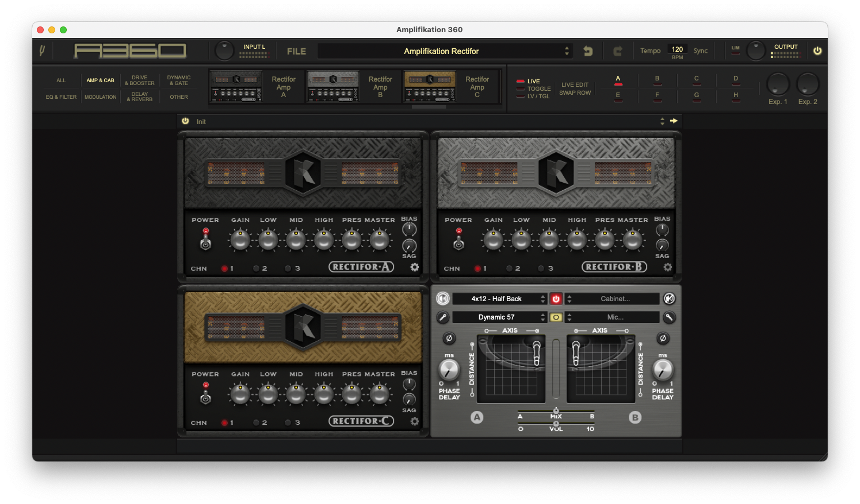Invert phase on cabinet B
The width and height of the screenshot is (860, 504).
tap(663, 338)
